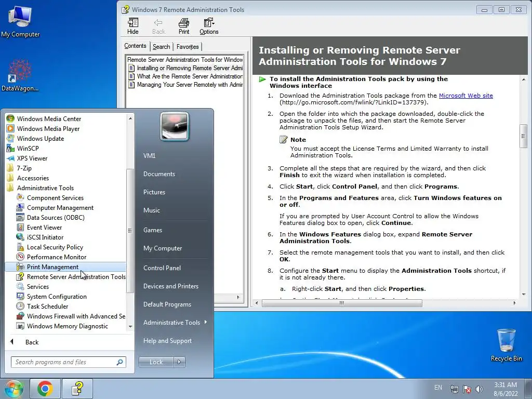Open the Options toolbar menu icon
Image resolution: width=532 pixels, height=399 pixels.
pyautogui.click(x=209, y=26)
